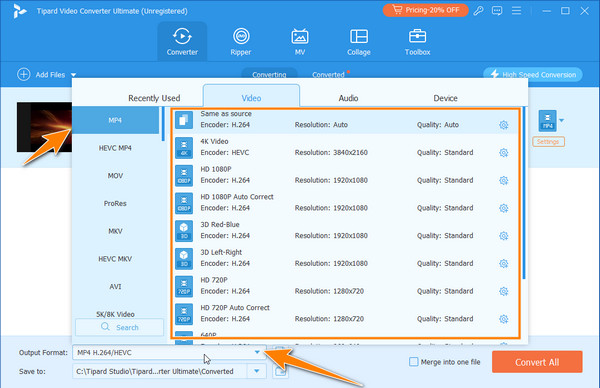
Task: Expand the Output Format dropdown
Action: click(x=257, y=352)
